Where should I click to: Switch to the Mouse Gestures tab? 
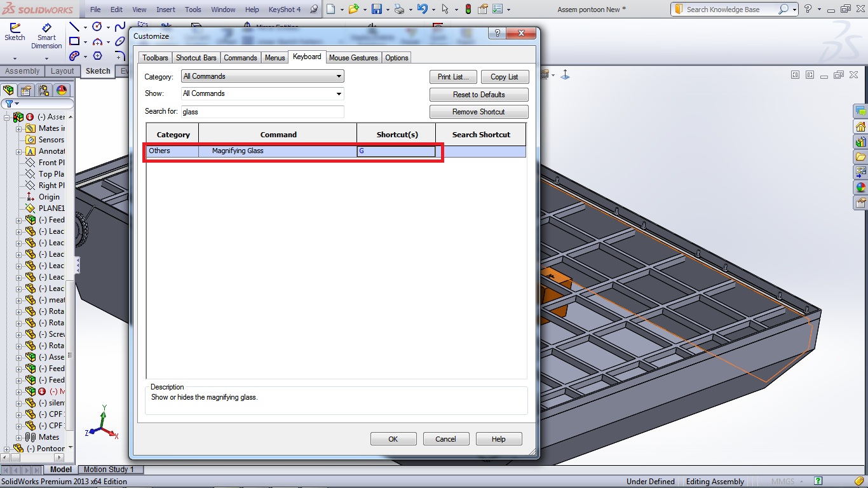pyautogui.click(x=353, y=58)
